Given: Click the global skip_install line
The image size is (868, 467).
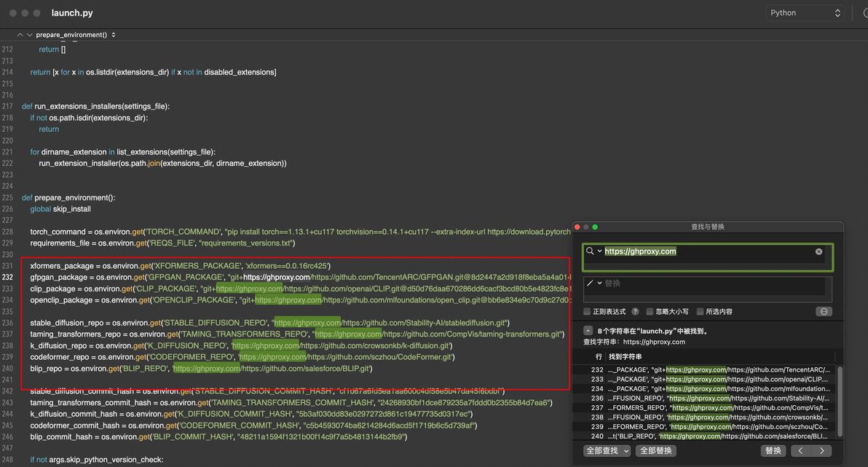Looking at the screenshot, I should 60,209.
